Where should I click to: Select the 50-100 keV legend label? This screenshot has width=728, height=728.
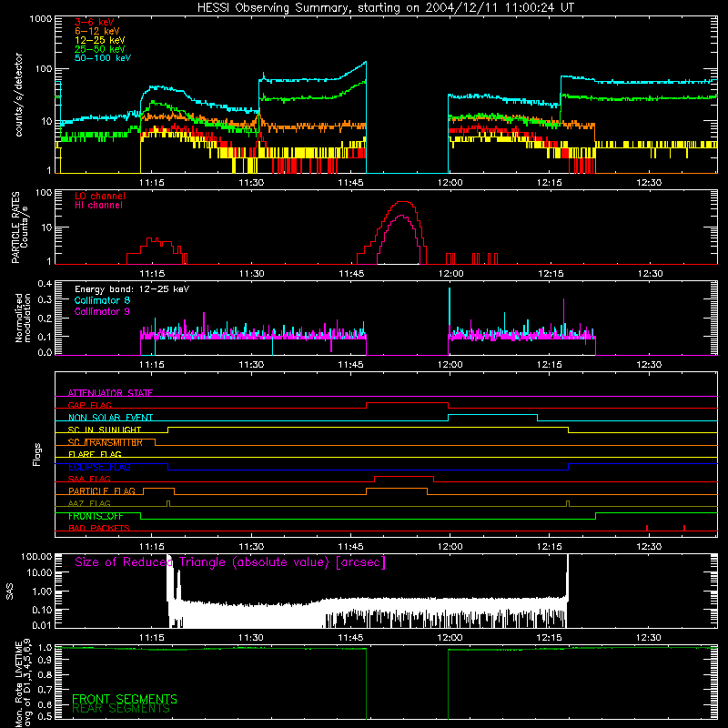click(103, 58)
